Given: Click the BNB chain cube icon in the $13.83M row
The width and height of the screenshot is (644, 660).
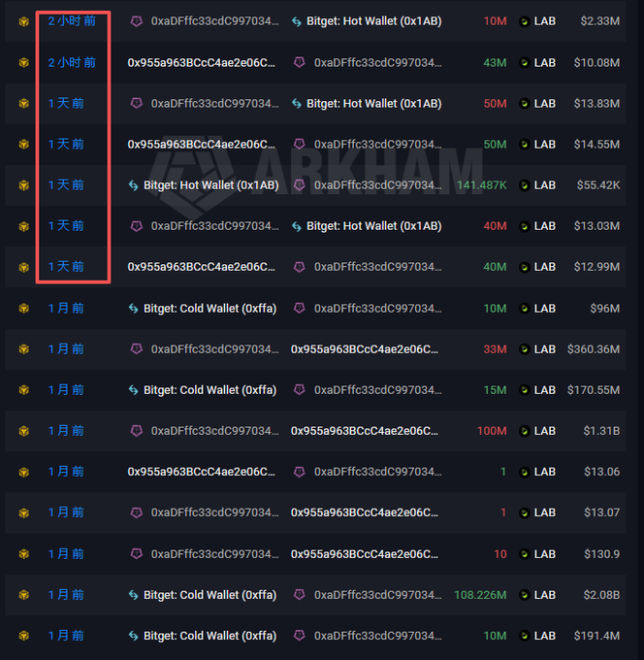Looking at the screenshot, I should click(24, 104).
